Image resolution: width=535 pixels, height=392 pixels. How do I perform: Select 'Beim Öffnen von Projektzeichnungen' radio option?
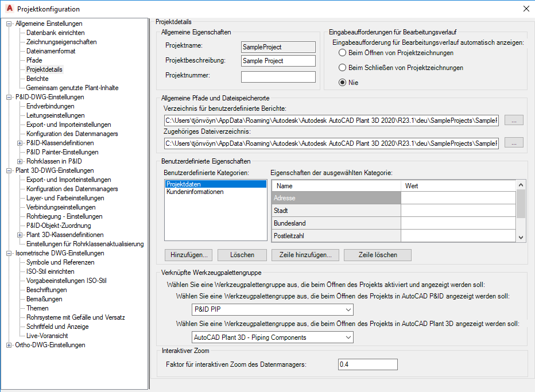(x=342, y=53)
